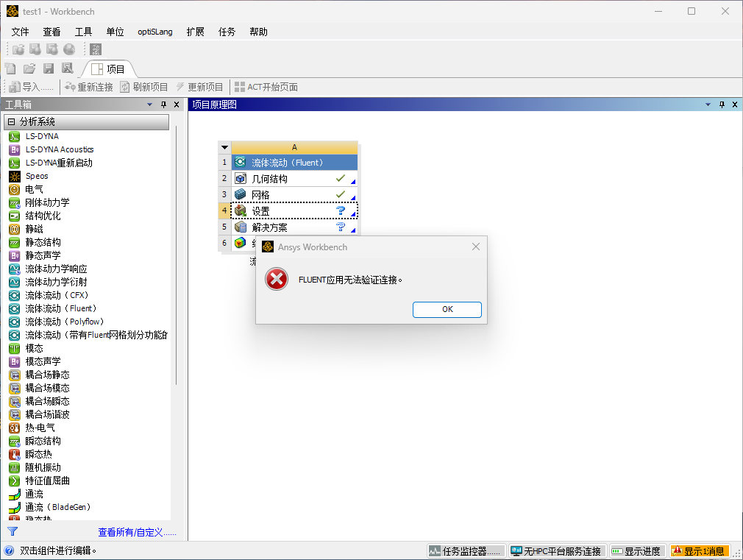Screen dimensions: 743x560
Task: Click the Save As icon in the toolbar
Action: pos(67,68)
